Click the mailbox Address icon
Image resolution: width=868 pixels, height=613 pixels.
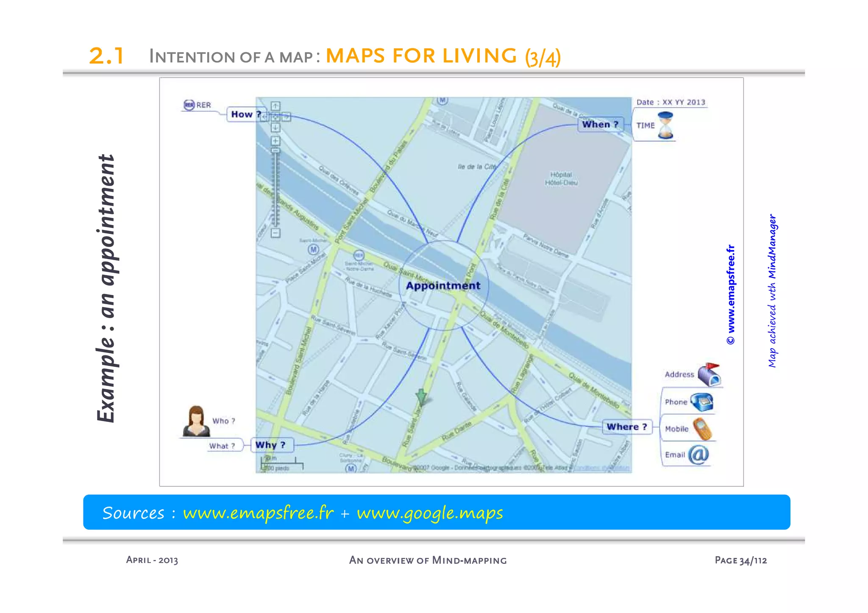709,374
